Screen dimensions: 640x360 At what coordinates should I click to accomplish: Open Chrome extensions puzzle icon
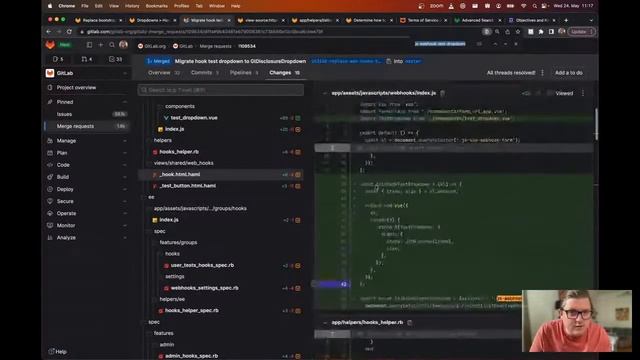pyautogui.click(x=541, y=31)
